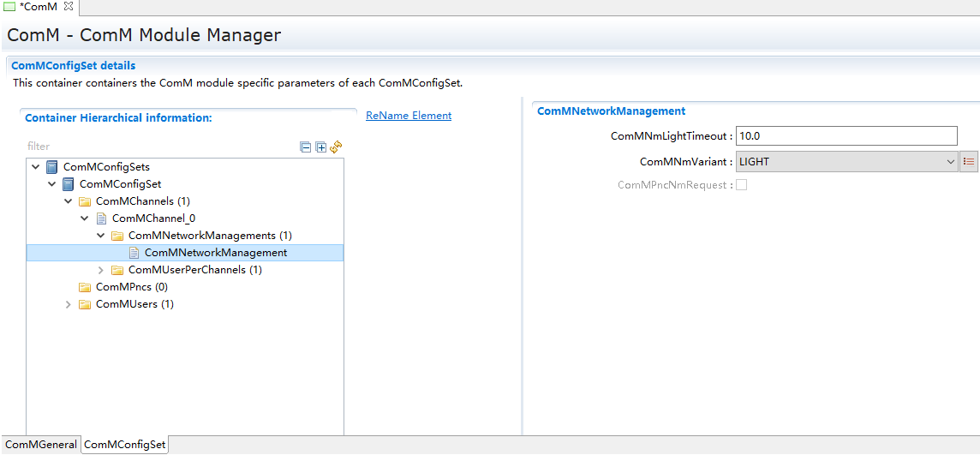The height and width of the screenshot is (455, 980).
Task: Close the ComM editor tab
Action: [69, 7]
